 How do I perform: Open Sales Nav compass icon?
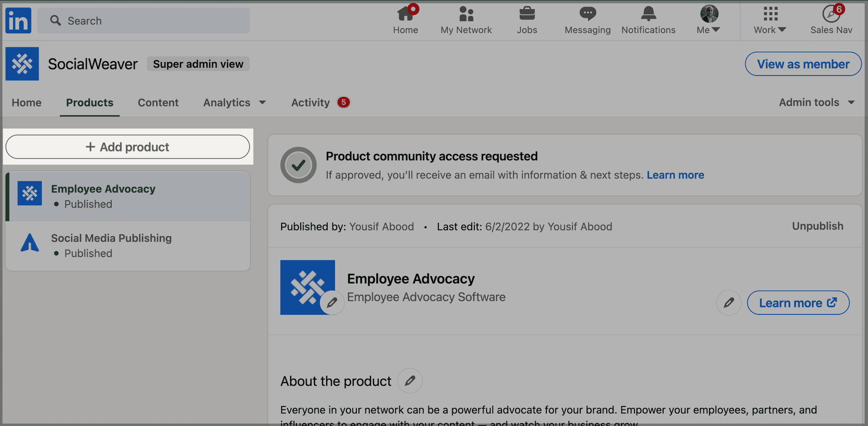(831, 14)
